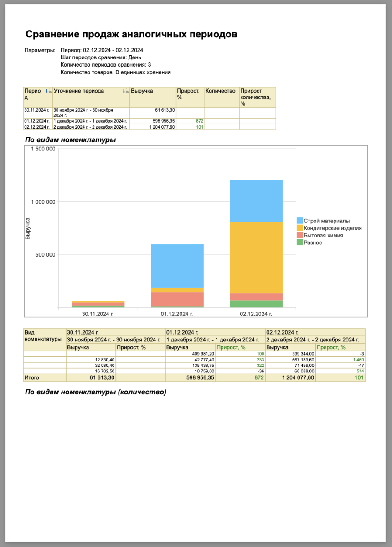Viewport: 392px width, 547px height.
Task: Click the Вид номенклатуры header cell
Action: [x=45, y=336]
